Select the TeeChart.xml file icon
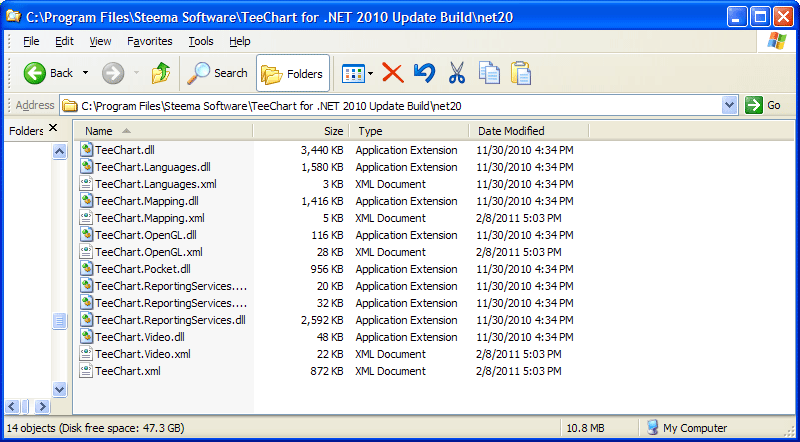Viewport: 800px width, 442px height. (x=86, y=371)
